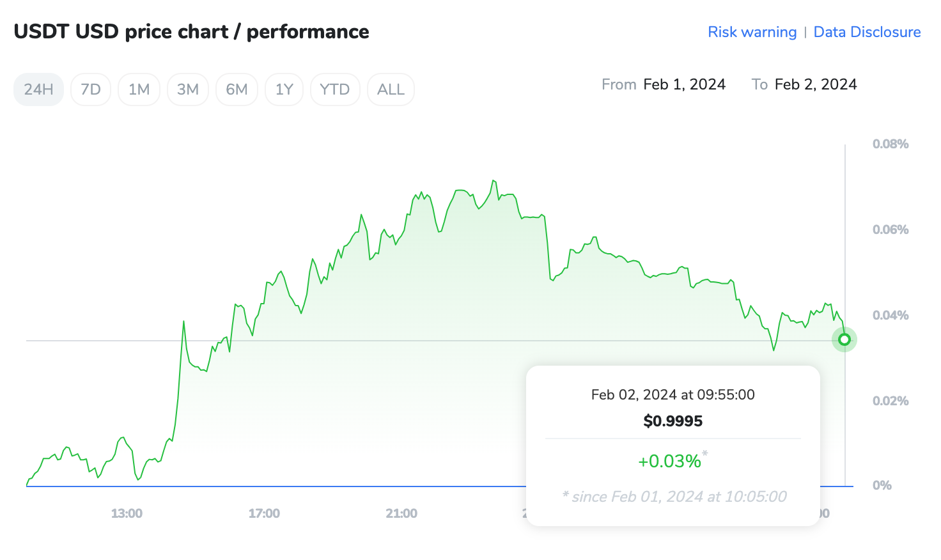Select the 24H timeframe
The height and width of the screenshot is (560, 941).
pos(38,89)
